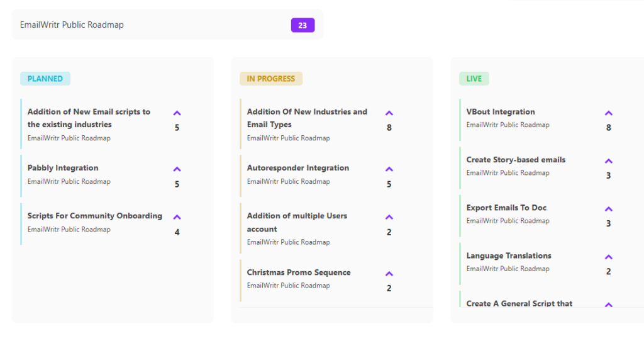Open Addition of multiple Users account post

(297, 222)
